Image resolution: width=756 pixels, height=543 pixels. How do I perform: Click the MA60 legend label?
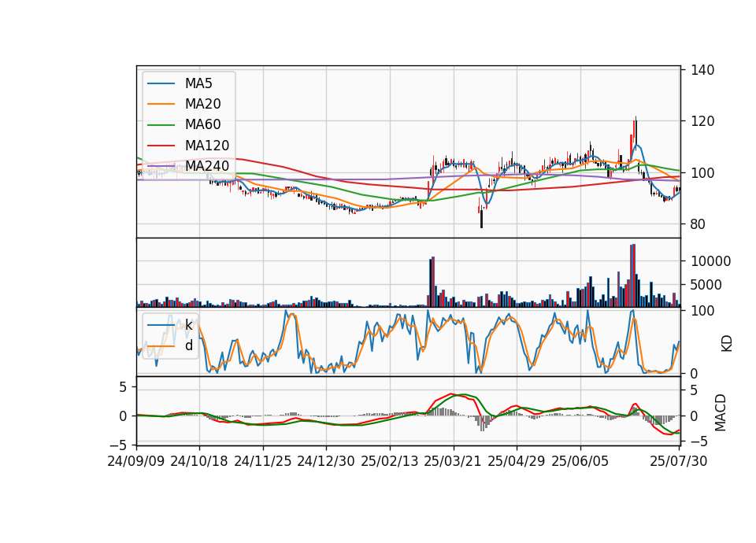coord(202,124)
